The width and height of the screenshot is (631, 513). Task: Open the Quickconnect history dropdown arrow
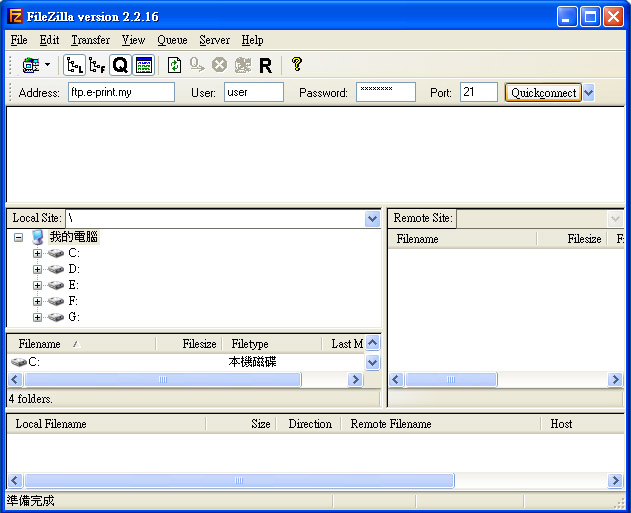pos(588,93)
